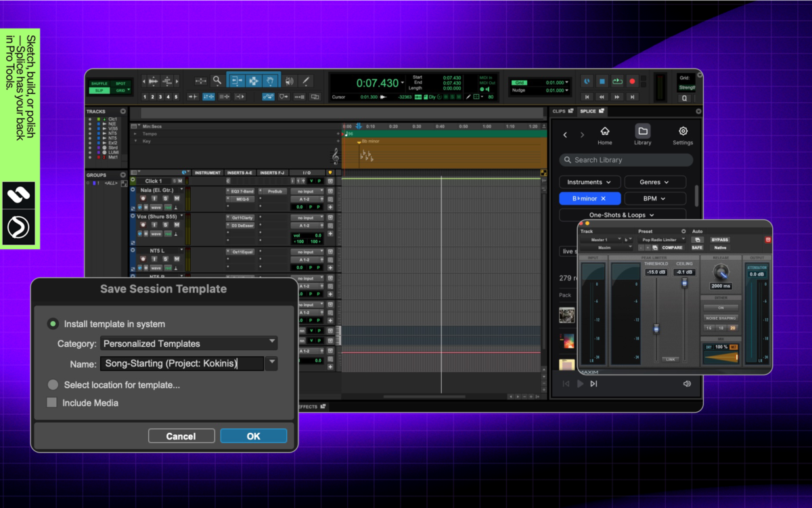This screenshot has width=812, height=508.
Task: Open Splice panel Settings gear
Action: point(682,133)
